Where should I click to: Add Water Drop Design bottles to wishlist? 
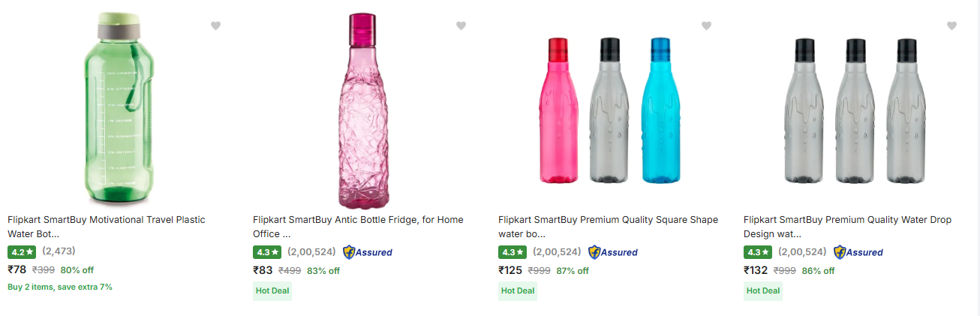pyautogui.click(x=951, y=26)
